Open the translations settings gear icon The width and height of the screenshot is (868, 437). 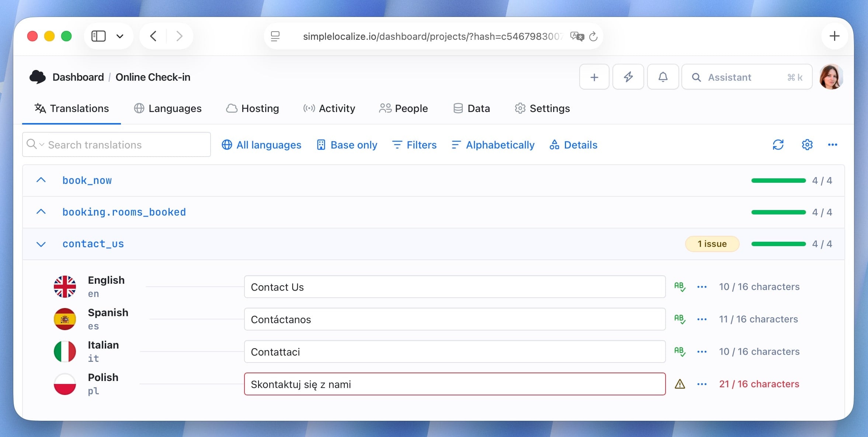click(807, 144)
